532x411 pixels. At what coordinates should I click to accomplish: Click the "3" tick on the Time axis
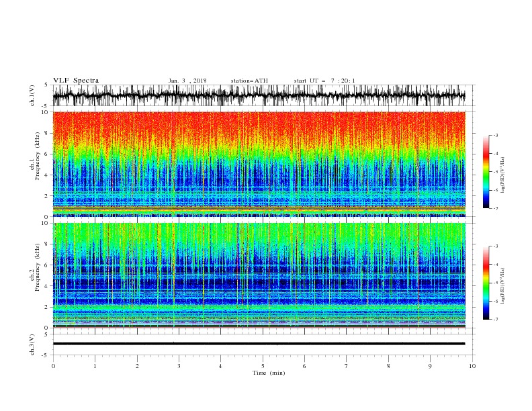click(179, 366)
